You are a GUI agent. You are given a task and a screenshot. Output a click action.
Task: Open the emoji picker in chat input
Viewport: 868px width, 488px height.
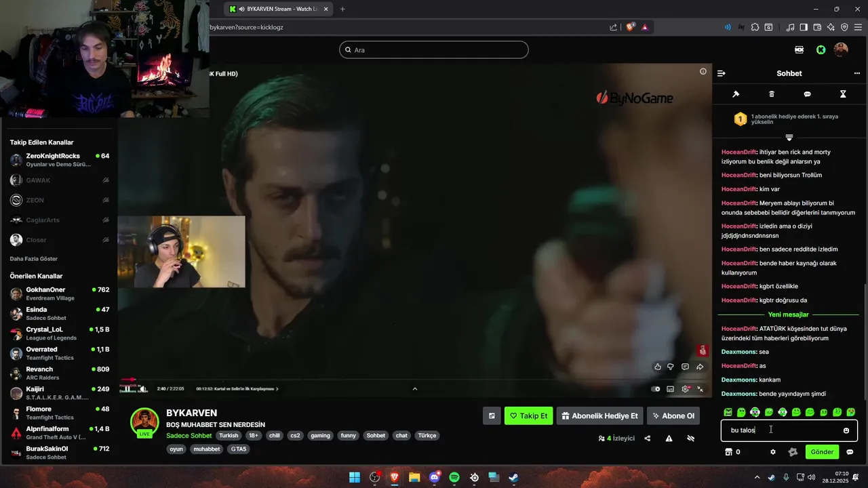pyautogui.click(x=846, y=430)
